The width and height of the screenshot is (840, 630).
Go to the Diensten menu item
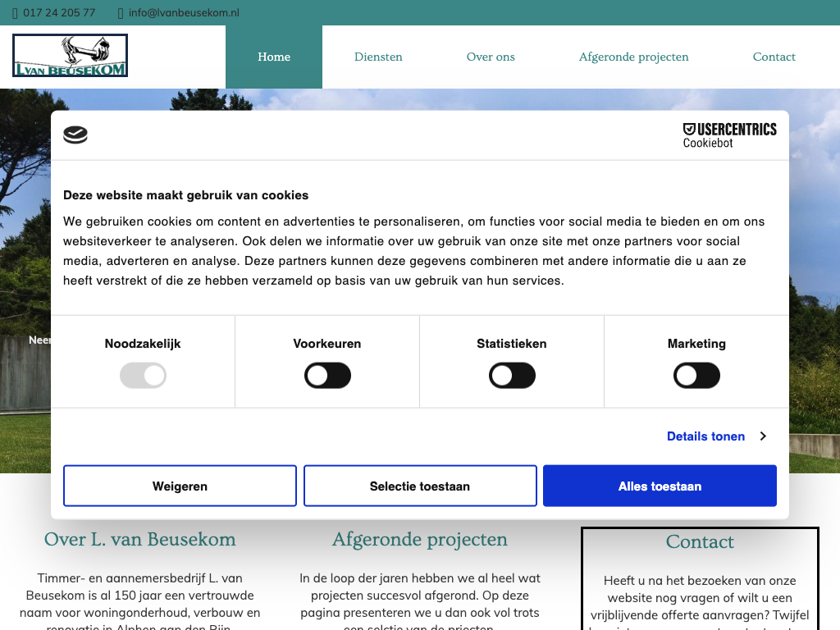pyautogui.click(x=378, y=57)
